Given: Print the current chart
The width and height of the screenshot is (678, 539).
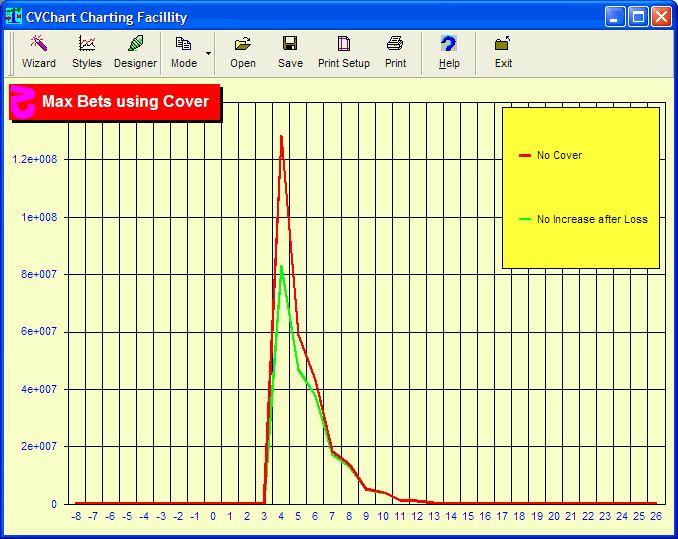Looking at the screenshot, I should click(x=396, y=51).
